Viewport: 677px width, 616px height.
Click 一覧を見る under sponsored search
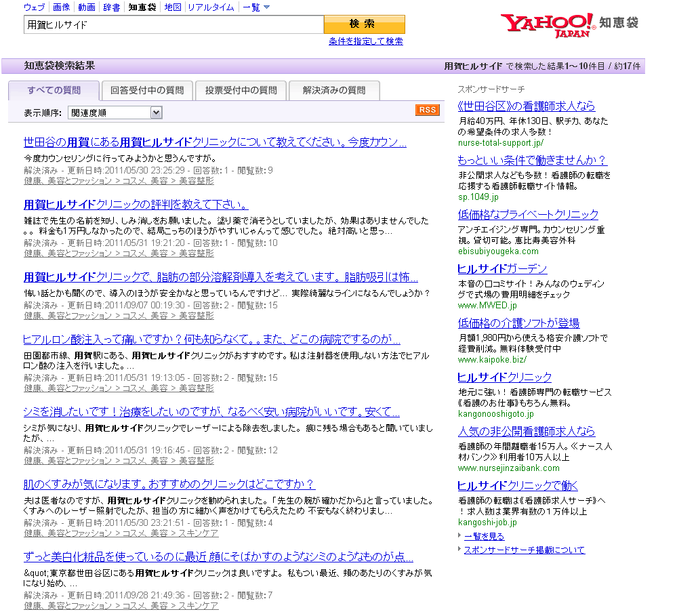point(484,536)
